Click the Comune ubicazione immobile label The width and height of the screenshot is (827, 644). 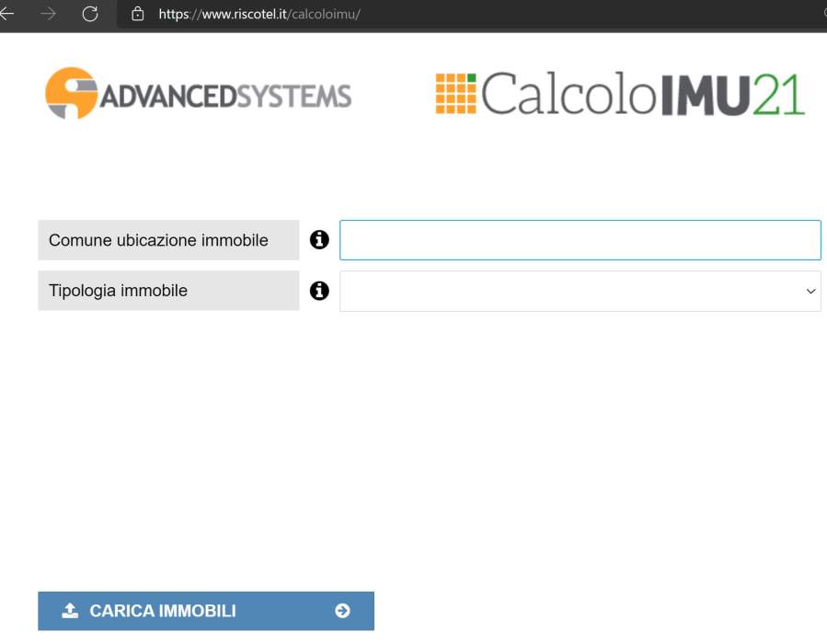point(158,240)
